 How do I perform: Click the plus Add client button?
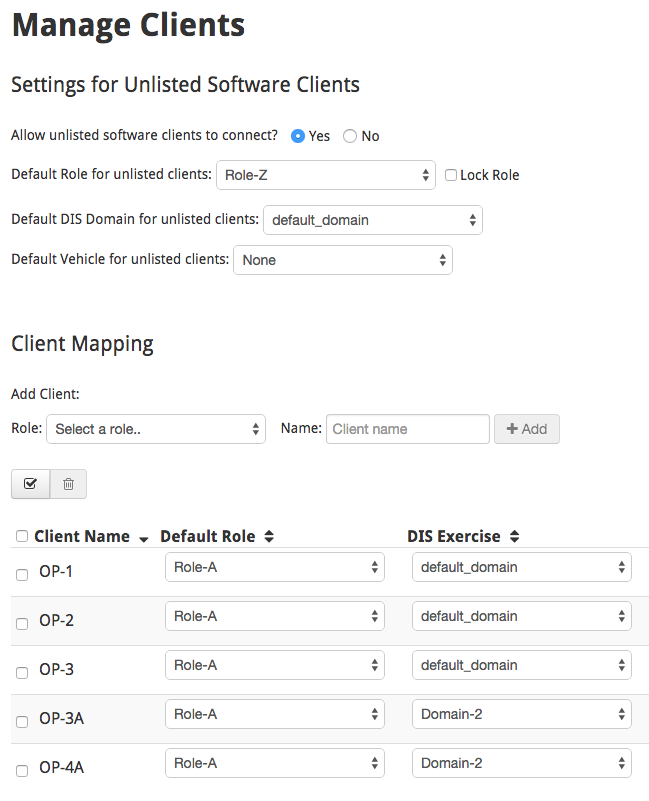[x=527, y=429]
